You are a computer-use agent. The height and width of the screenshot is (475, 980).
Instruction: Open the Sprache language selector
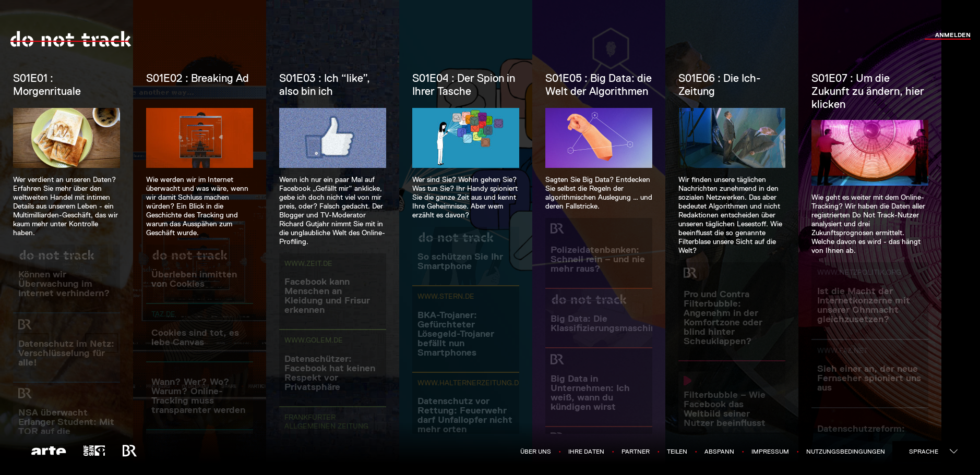click(923, 452)
